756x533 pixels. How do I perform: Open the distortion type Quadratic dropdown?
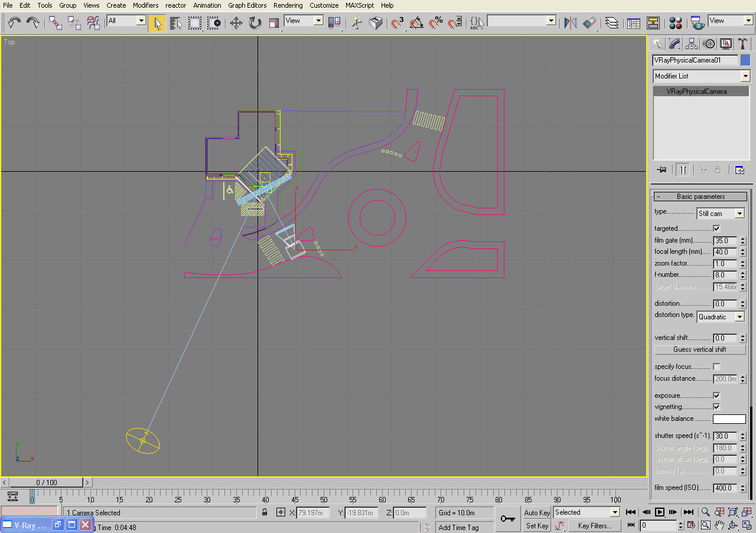721,317
